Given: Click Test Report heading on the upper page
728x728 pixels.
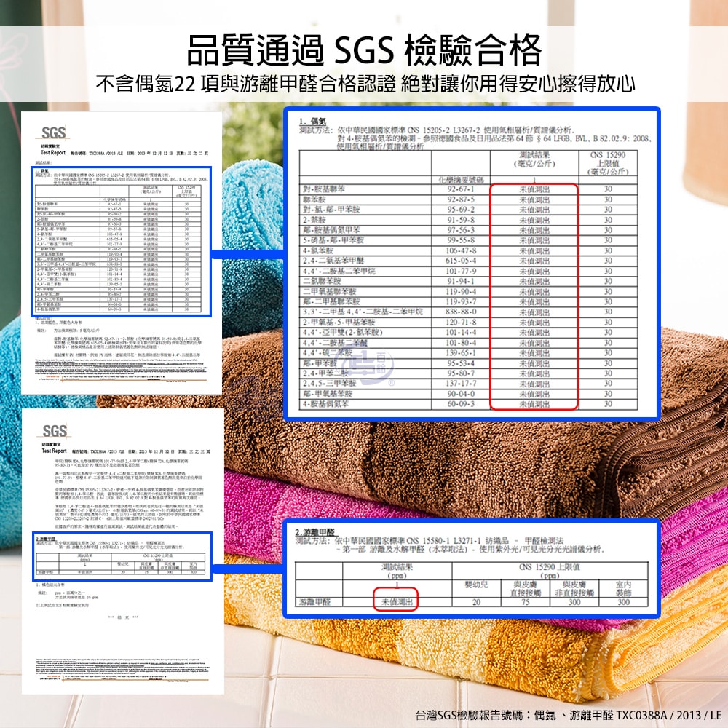Looking at the screenshot, I should [53, 152].
